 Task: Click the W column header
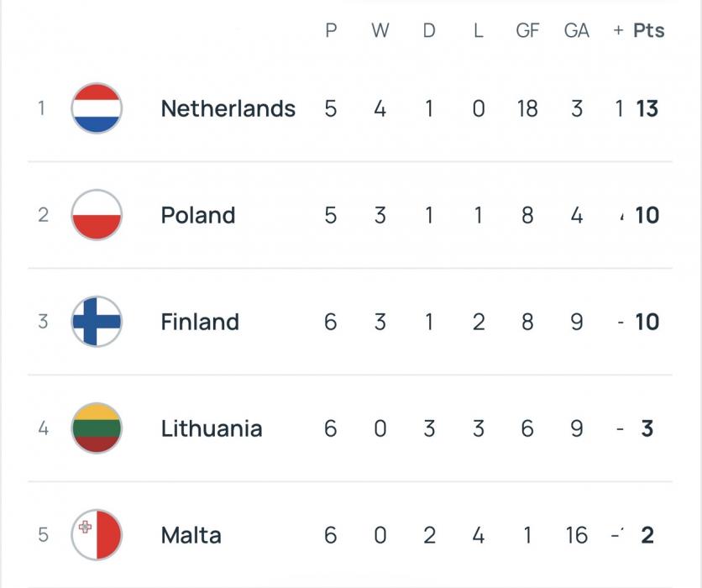380,31
